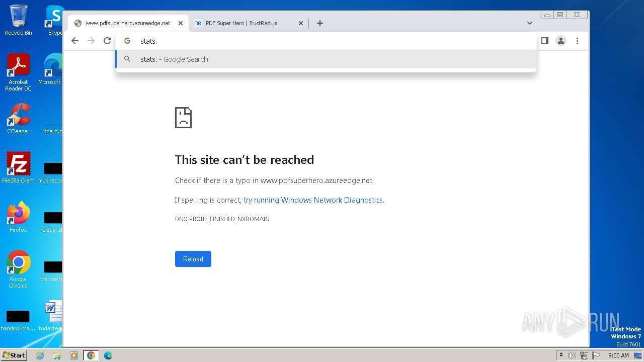Launch the CCleaner desktop shortcut

pyautogui.click(x=18, y=119)
